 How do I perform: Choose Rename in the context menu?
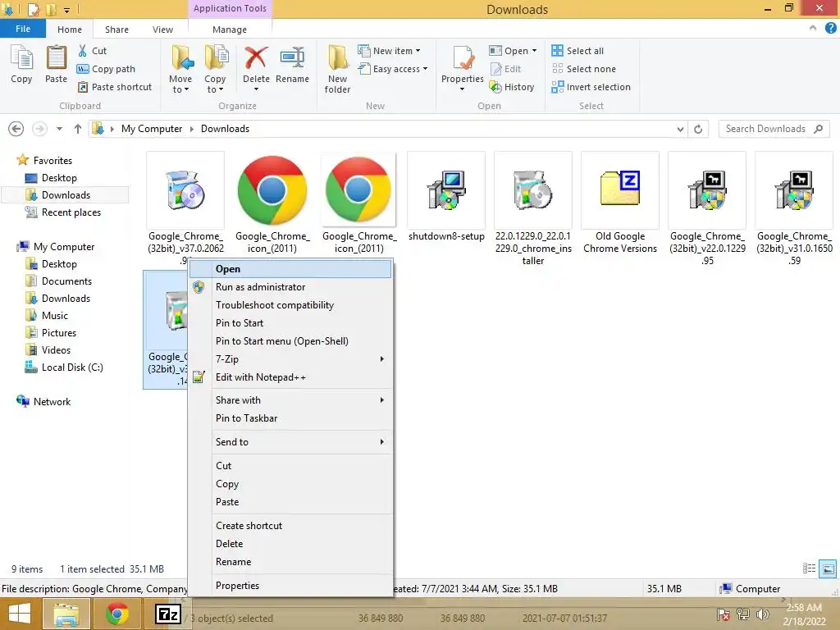(291, 562)
